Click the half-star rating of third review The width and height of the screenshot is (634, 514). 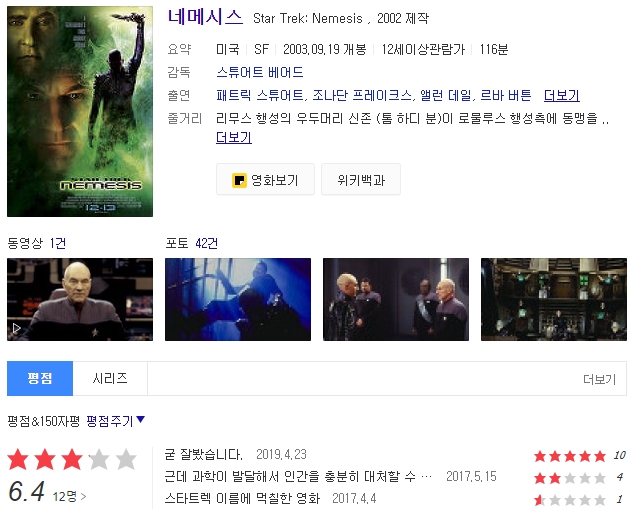click(x=570, y=500)
